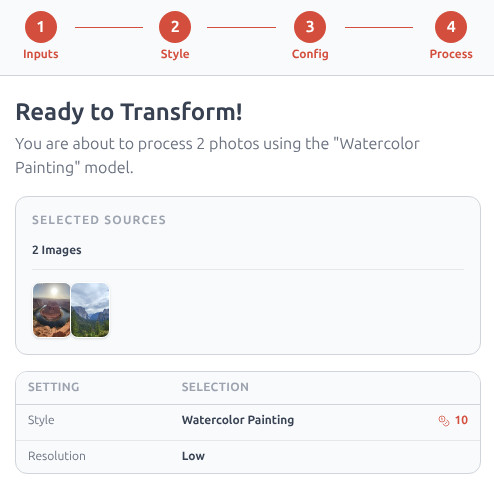Select the Process step label
The width and height of the screenshot is (494, 489).
point(451,54)
